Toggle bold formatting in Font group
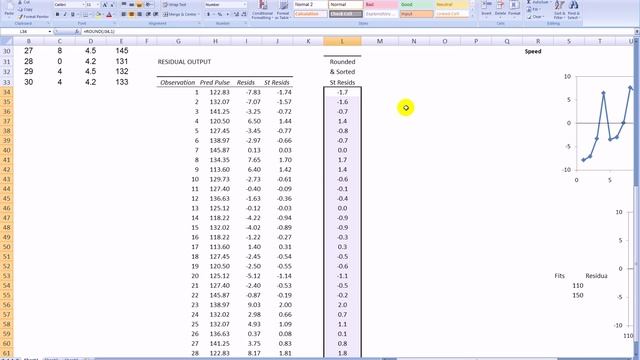This screenshot has height=360, width=640. 57,14
